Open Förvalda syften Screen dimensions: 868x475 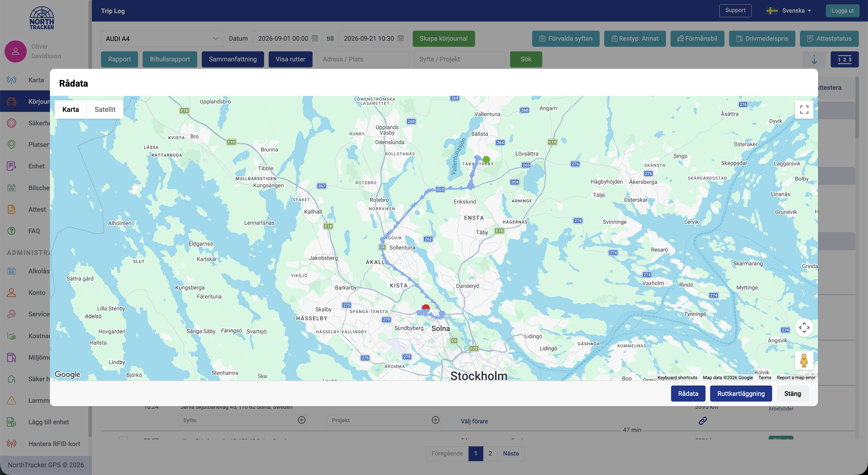click(566, 39)
